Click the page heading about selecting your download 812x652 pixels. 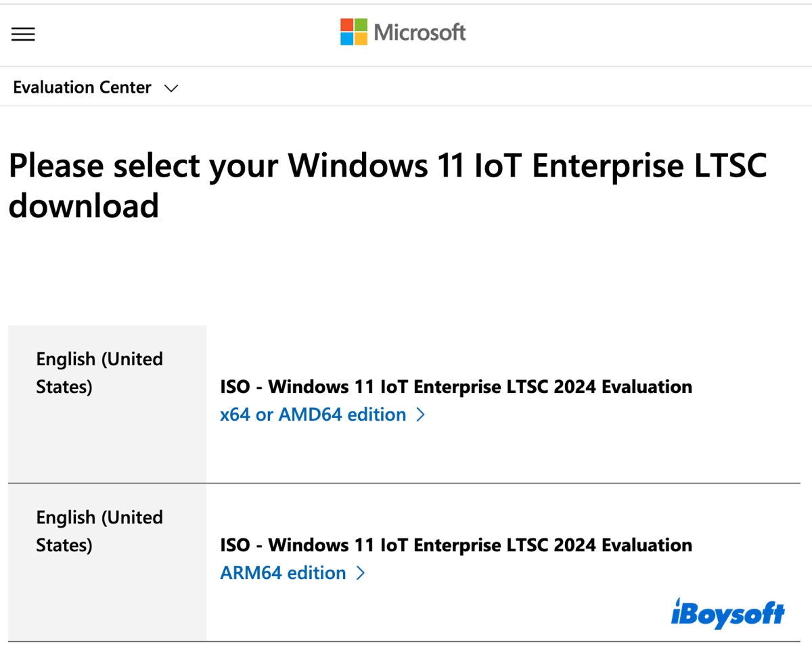(387, 185)
